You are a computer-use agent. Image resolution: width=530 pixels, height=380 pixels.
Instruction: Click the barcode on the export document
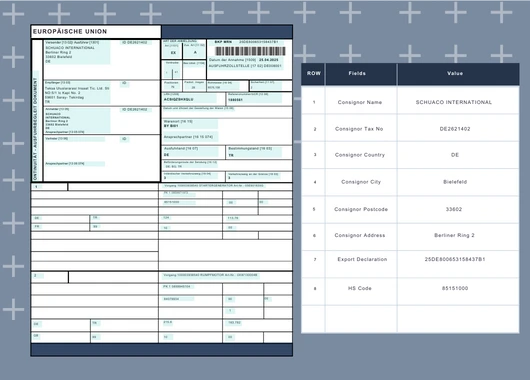(250, 51)
